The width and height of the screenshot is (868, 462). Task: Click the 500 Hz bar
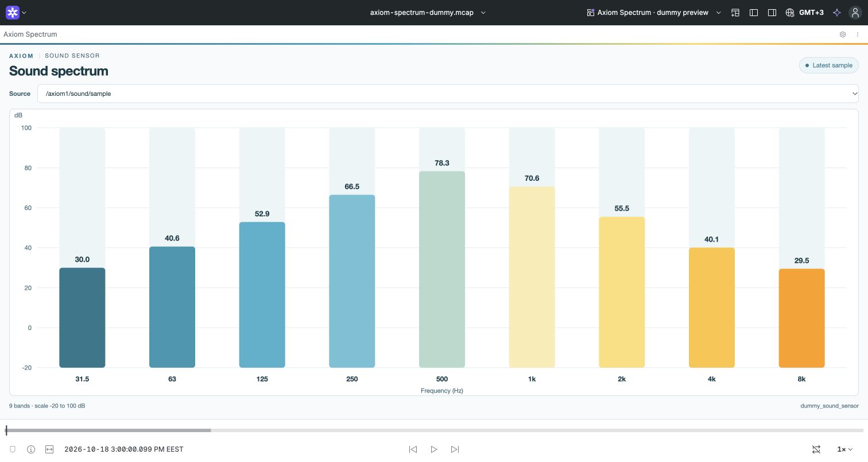click(442, 269)
